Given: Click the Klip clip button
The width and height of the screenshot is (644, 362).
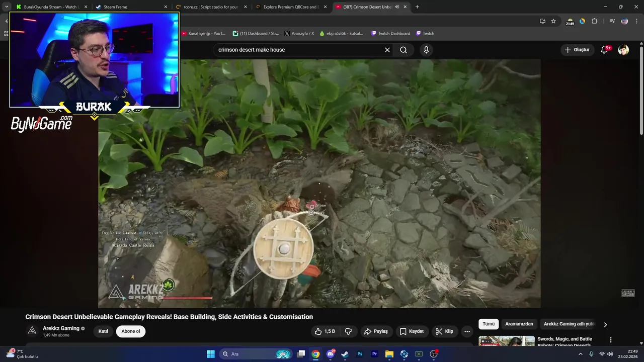Looking at the screenshot, I should tap(444, 331).
